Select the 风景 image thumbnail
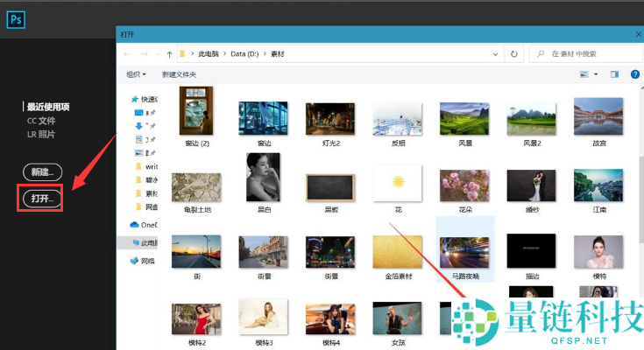This screenshot has width=644, height=350. [464, 119]
